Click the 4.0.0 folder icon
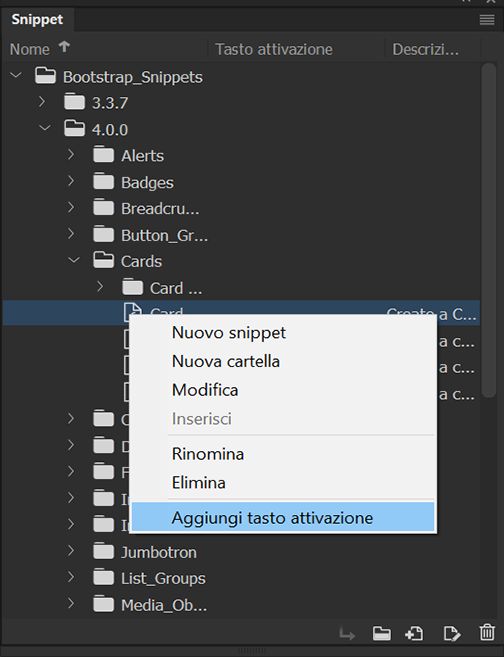 pos(75,128)
